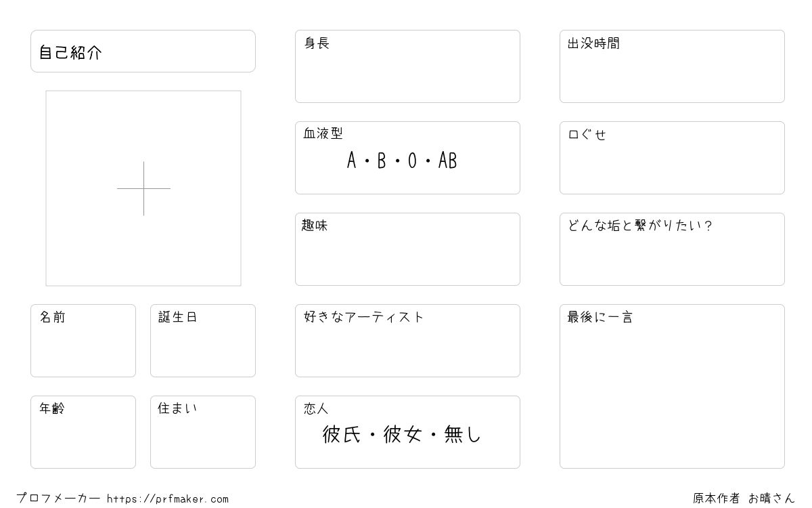Image resolution: width=812 pixels, height=508 pixels.
Task: Select blood type O option
Action: 412,161
